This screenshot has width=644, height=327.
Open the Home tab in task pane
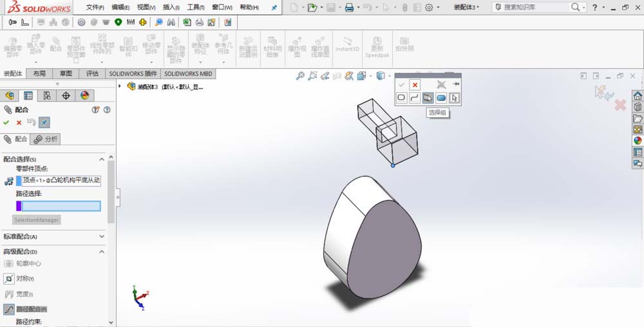click(638, 96)
